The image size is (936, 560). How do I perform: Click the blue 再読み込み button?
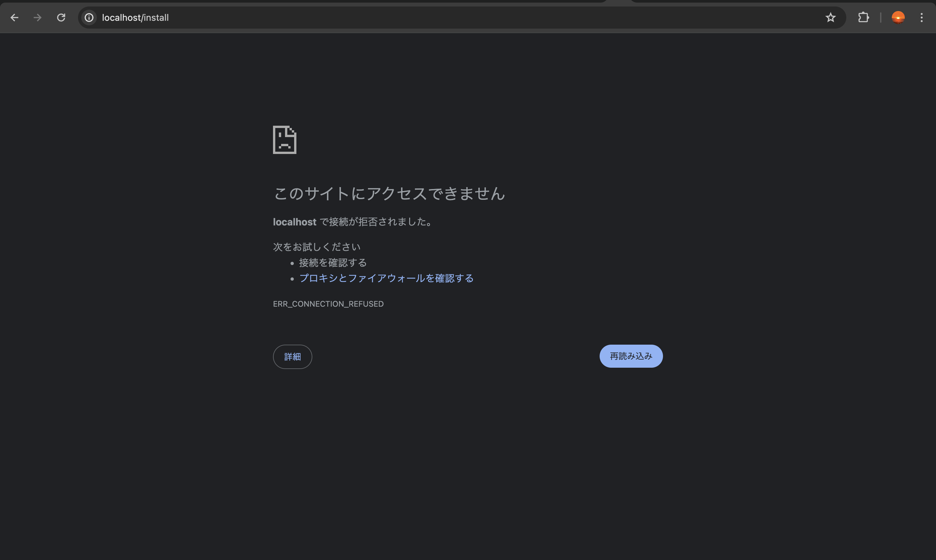pos(630,356)
